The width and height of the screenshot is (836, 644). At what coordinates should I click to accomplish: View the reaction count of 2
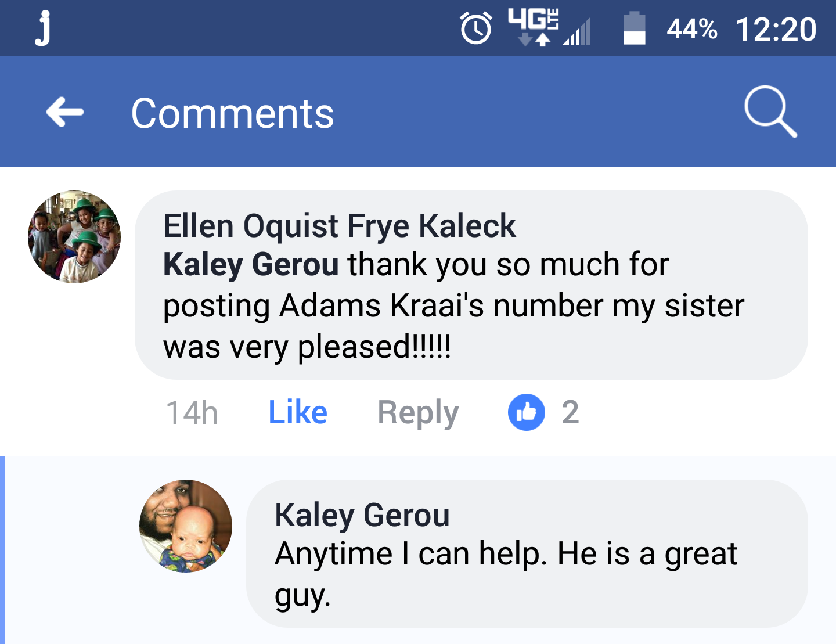(x=570, y=412)
